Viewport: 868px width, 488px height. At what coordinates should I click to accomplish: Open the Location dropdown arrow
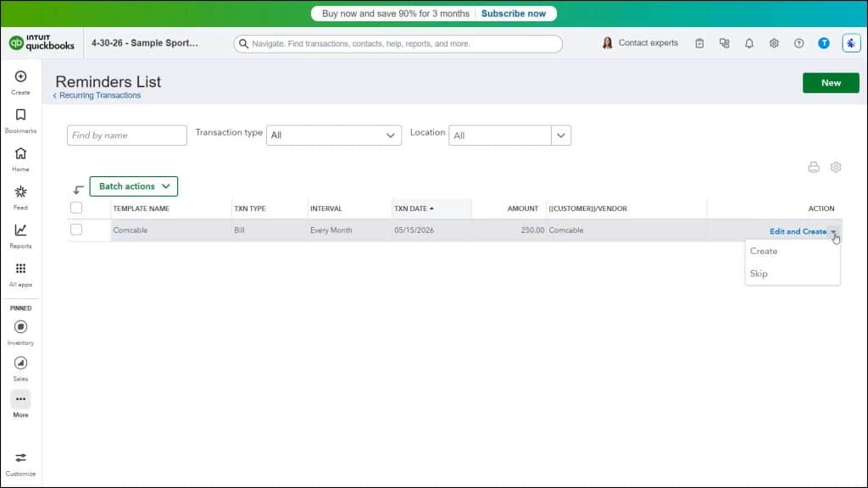[x=561, y=136]
